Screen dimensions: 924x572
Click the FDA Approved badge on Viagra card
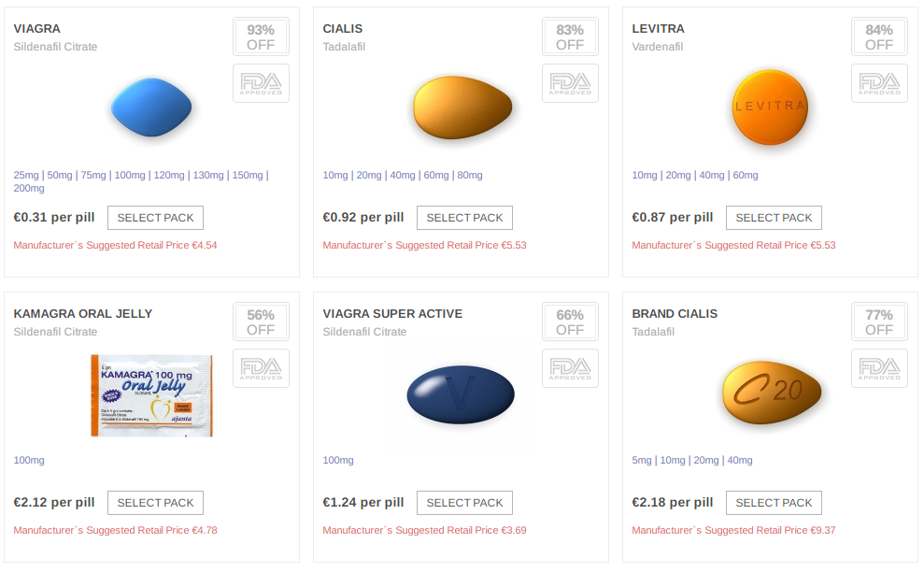click(x=261, y=83)
